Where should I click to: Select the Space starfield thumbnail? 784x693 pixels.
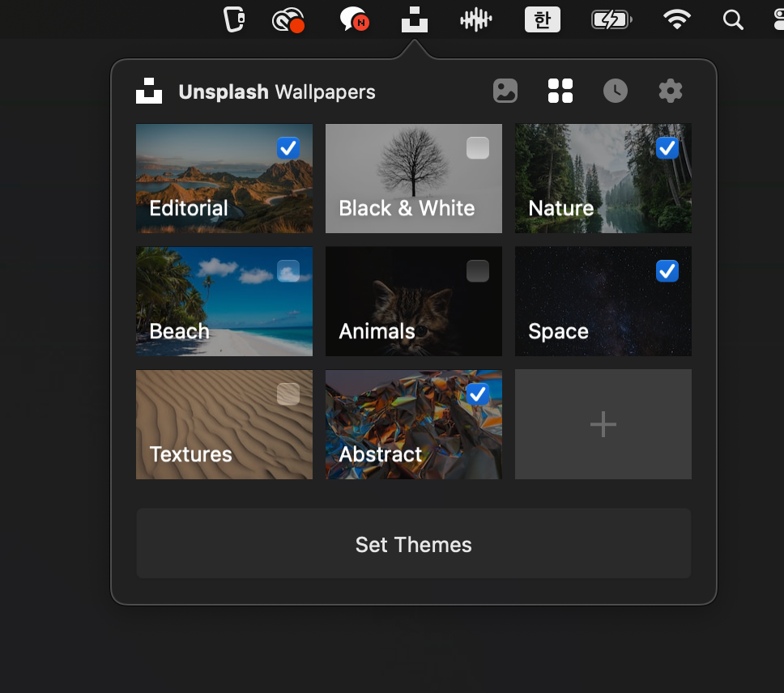(x=603, y=301)
